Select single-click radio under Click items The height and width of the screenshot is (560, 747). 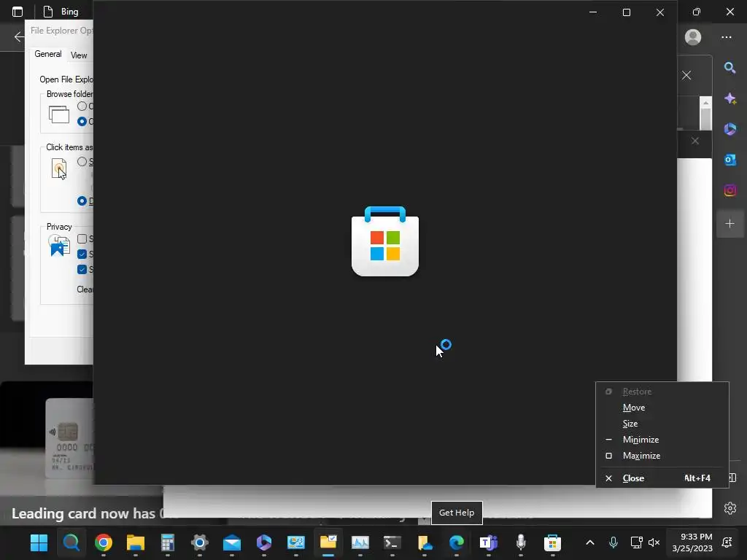[82, 161]
